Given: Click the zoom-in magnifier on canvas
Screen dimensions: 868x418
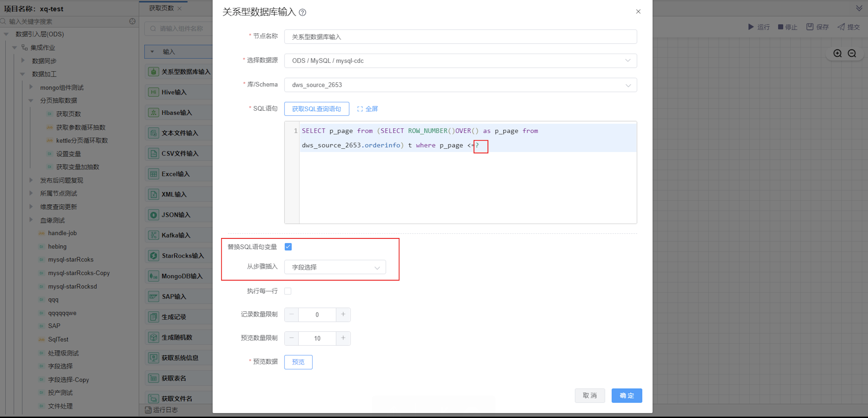Looking at the screenshot, I should coord(837,54).
